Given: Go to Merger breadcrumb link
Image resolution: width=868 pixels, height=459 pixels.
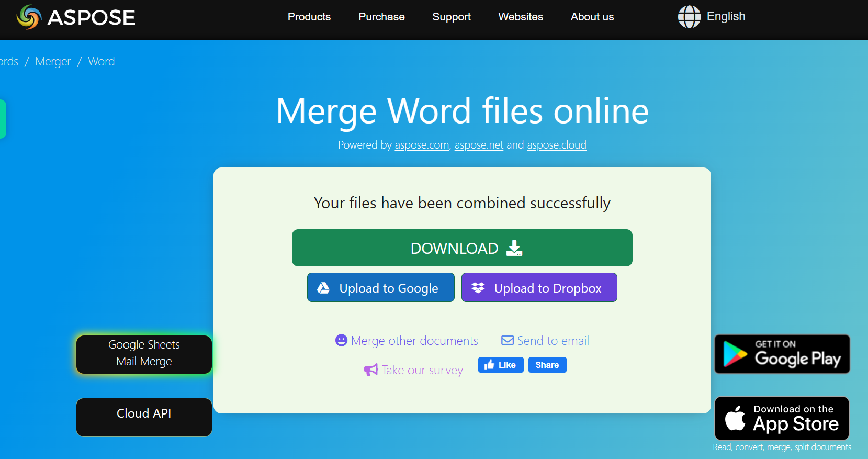Looking at the screenshot, I should 53,61.
